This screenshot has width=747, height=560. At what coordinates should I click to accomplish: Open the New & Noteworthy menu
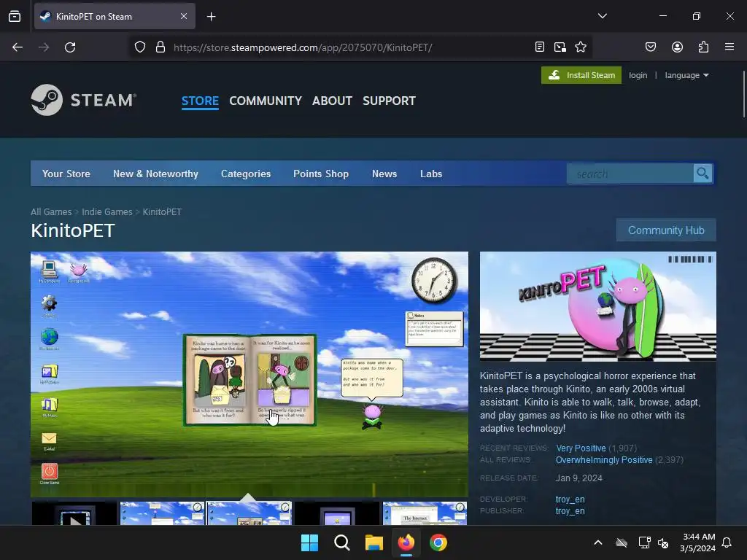(156, 174)
